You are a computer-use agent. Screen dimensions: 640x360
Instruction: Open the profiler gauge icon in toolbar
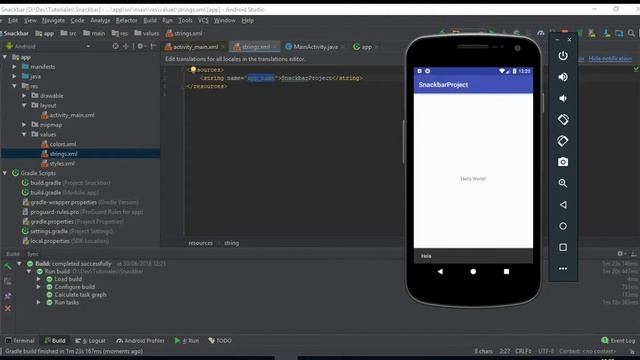(541, 33)
